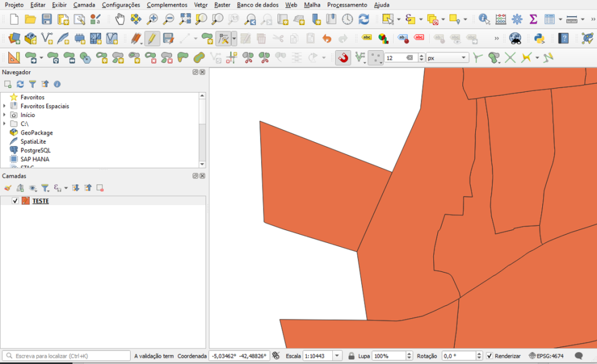This screenshot has width=597, height=364.
Task: Click the Identify Features tool
Action: tap(484, 19)
